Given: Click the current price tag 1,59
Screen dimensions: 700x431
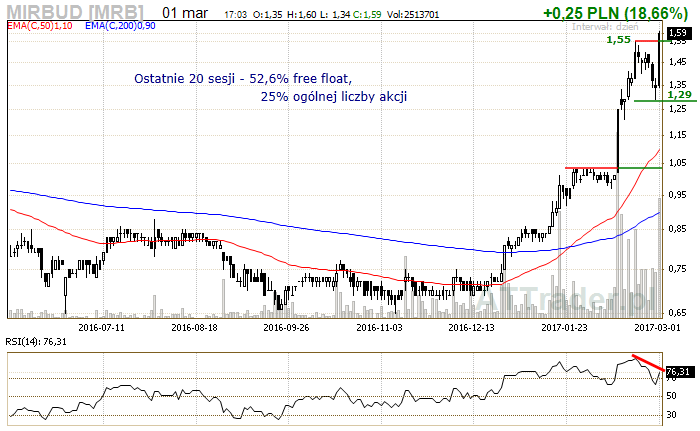Looking at the screenshot, I should 678,33.
